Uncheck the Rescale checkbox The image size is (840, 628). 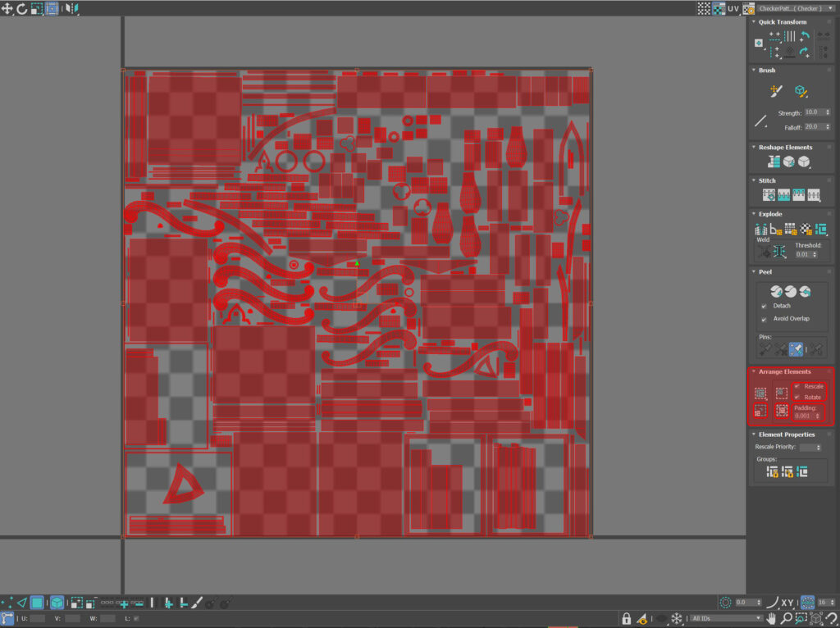pos(797,386)
